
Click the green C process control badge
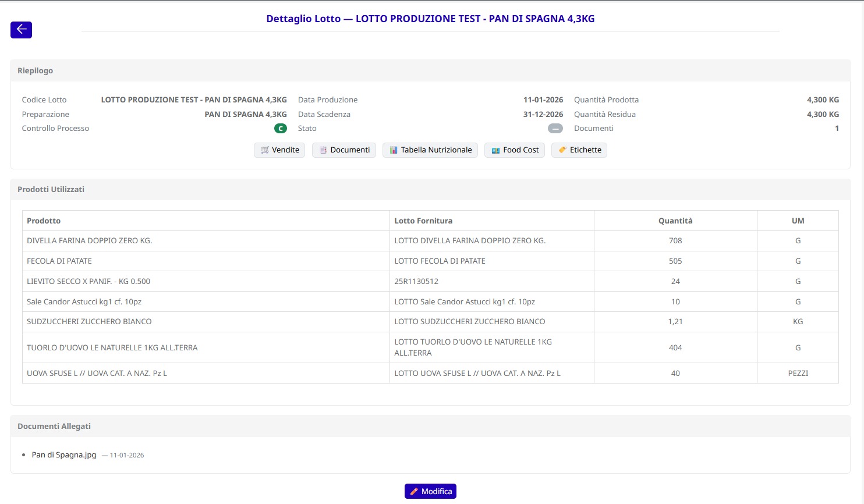click(281, 129)
